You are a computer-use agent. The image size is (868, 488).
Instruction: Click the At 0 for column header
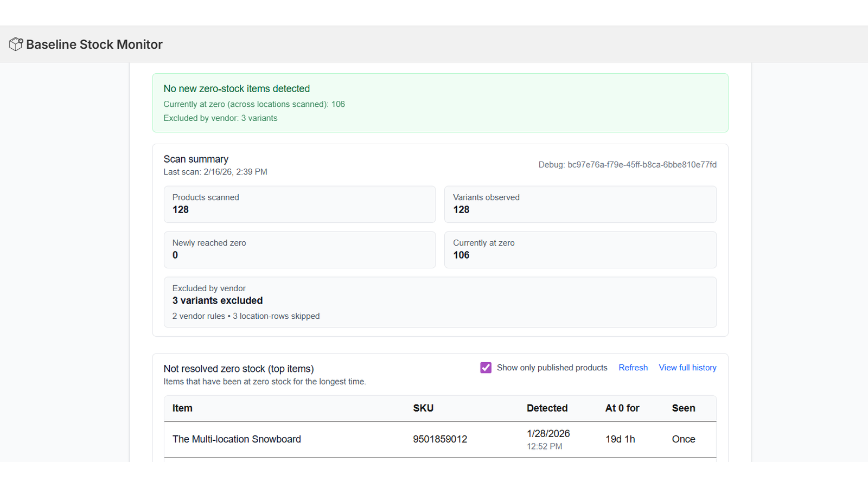click(622, 408)
